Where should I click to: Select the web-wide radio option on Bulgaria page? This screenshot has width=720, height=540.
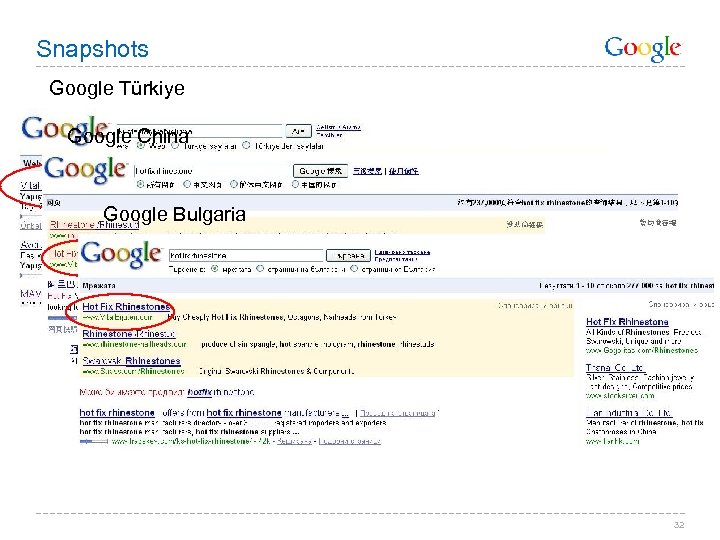[214, 269]
